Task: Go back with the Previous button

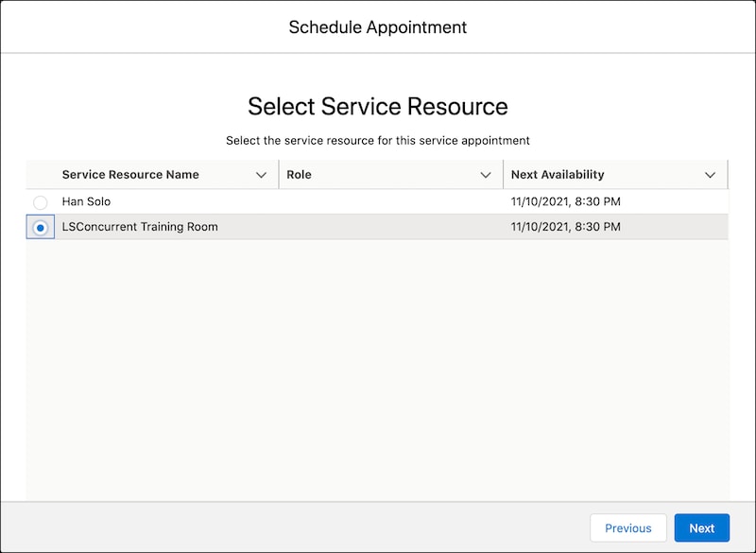Action: (x=628, y=527)
